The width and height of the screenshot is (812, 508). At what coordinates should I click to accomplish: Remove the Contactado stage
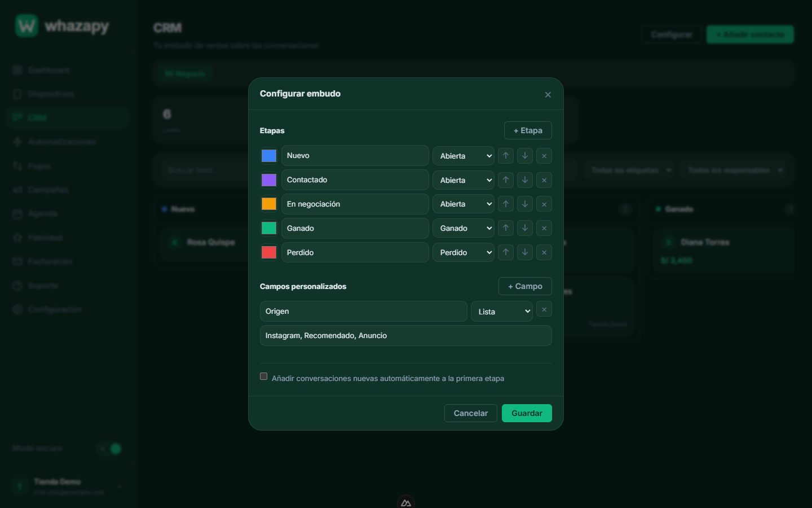[x=544, y=180]
